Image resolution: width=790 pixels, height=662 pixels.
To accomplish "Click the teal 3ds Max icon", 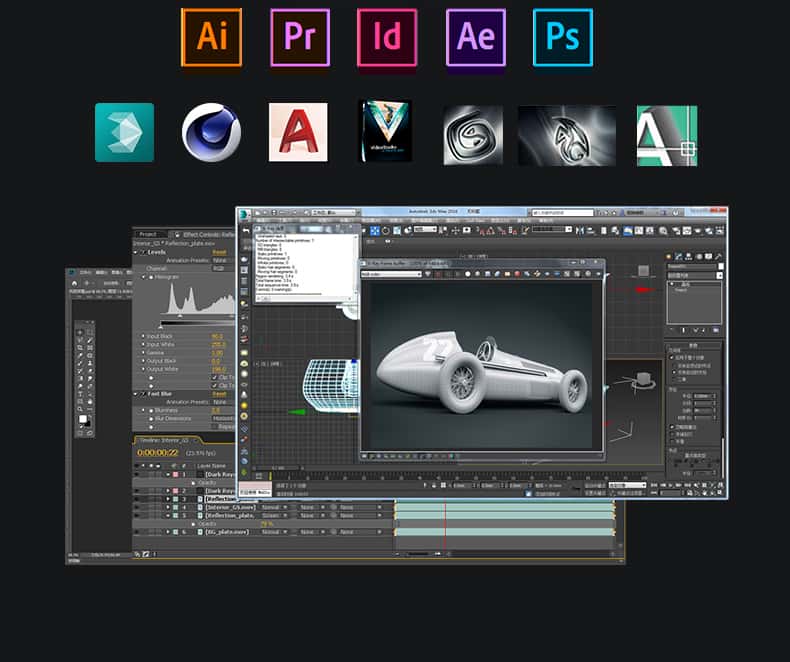I will coord(124,132).
